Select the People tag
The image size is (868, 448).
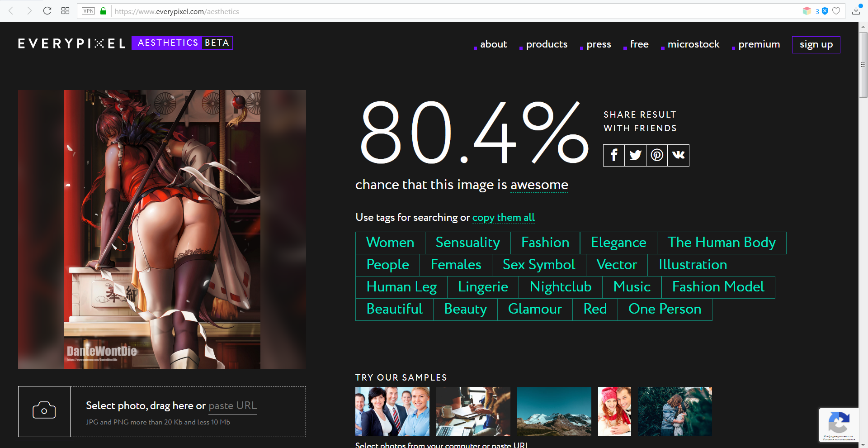pos(388,265)
